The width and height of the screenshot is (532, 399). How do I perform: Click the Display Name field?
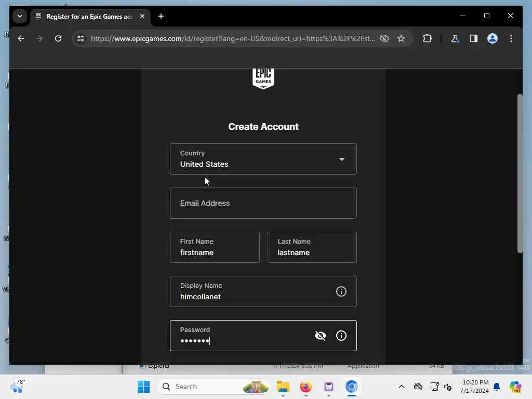263,291
